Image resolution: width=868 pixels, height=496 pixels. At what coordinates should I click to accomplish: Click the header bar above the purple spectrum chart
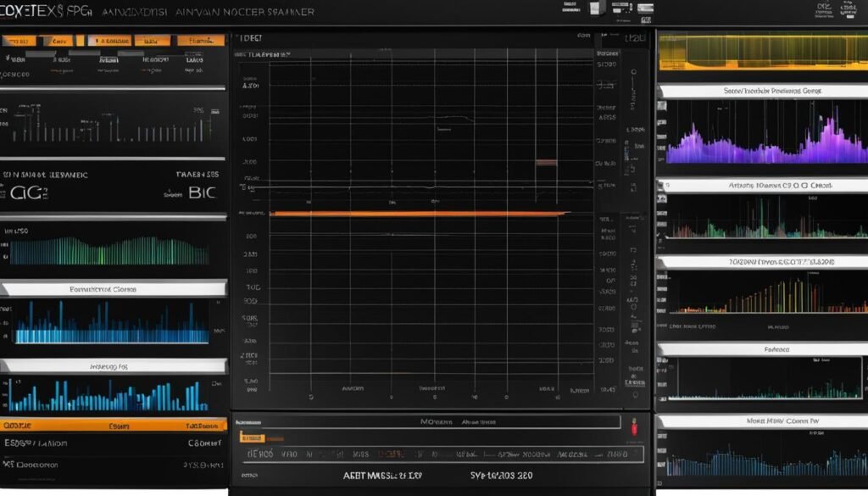point(763,91)
